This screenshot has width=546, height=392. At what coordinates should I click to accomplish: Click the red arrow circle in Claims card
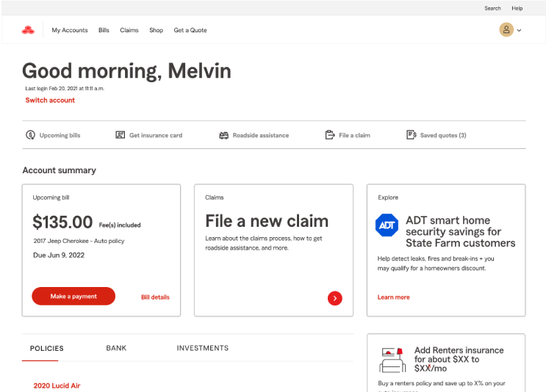334,297
